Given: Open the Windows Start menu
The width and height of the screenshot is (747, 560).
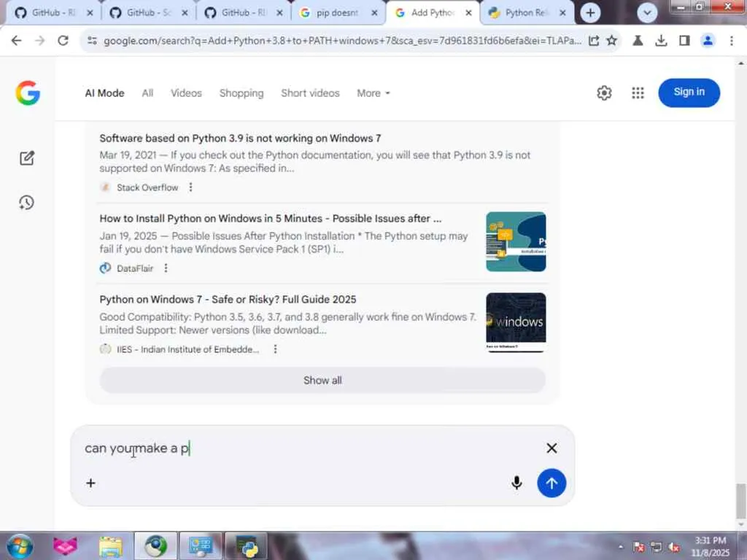Looking at the screenshot, I should click(x=19, y=545).
